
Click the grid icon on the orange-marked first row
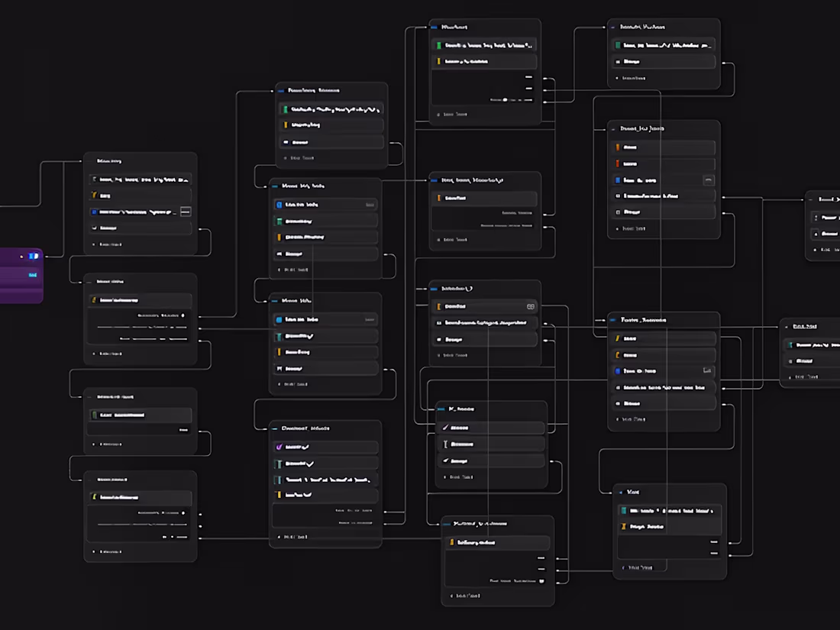tap(531, 306)
